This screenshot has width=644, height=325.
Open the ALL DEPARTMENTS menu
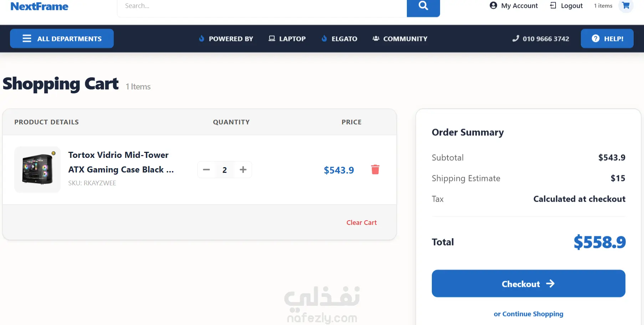pos(62,38)
